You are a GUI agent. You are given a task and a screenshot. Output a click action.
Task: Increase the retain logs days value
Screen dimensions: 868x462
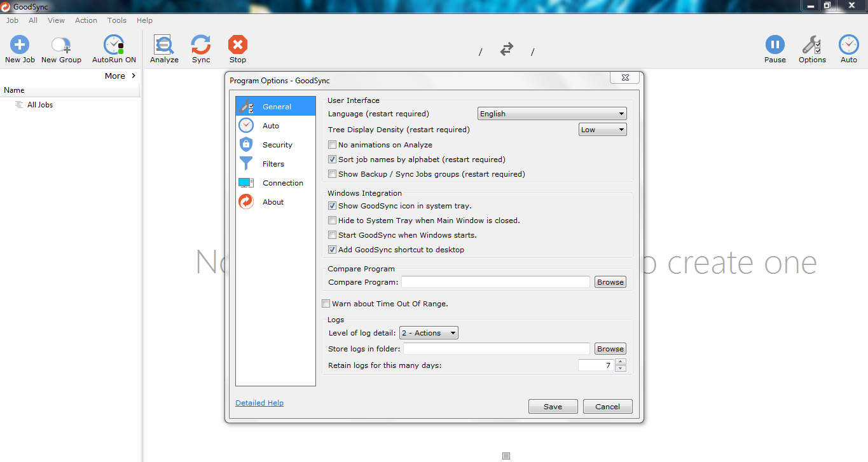coord(621,362)
